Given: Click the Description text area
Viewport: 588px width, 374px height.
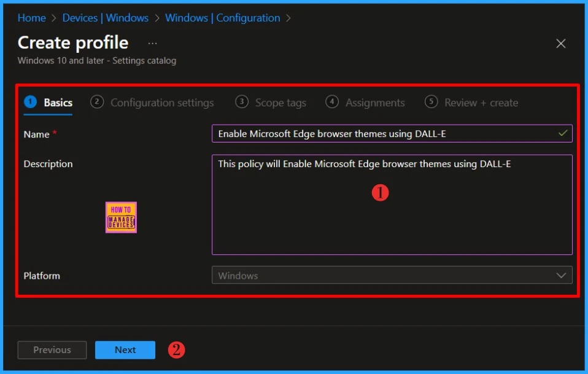Looking at the screenshot, I should coord(392,205).
